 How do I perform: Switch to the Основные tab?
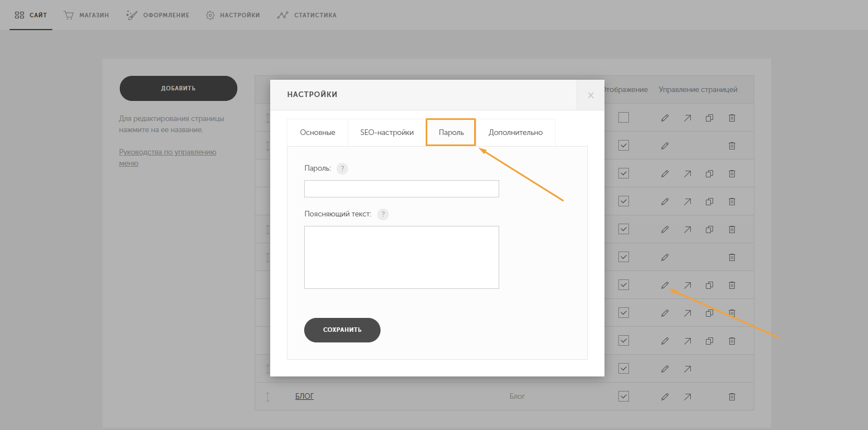pyautogui.click(x=318, y=133)
